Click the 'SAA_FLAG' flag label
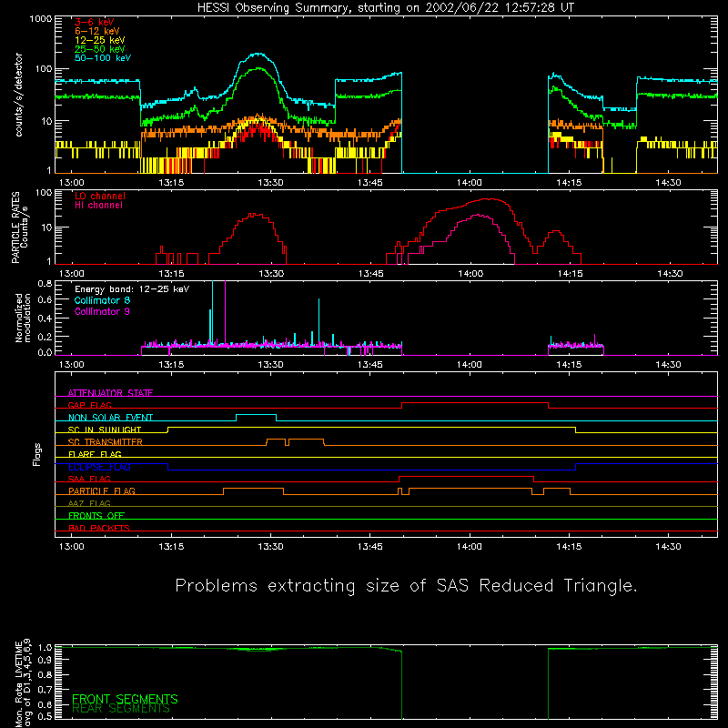This screenshot has height=728, width=728. click(89, 479)
